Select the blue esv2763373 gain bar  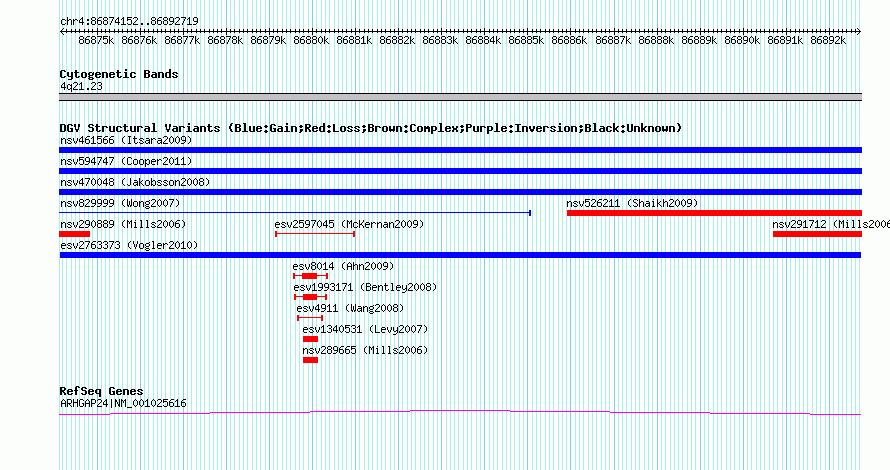[x=460, y=255]
